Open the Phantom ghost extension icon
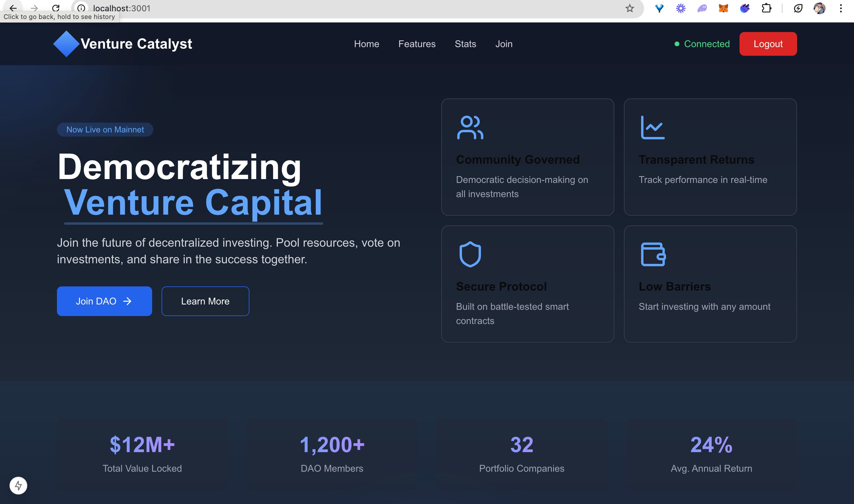The width and height of the screenshot is (854, 504). (702, 8)
